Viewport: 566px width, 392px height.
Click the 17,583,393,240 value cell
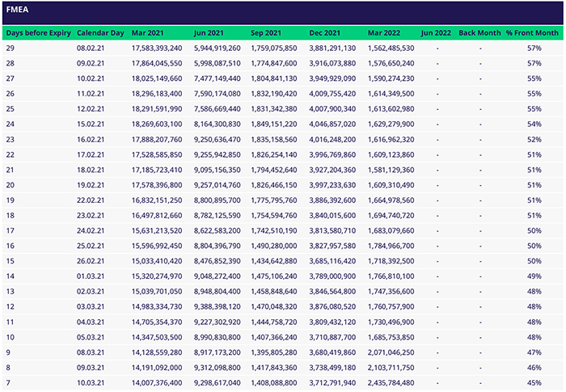pyautogui.click(x=157, y=48)
